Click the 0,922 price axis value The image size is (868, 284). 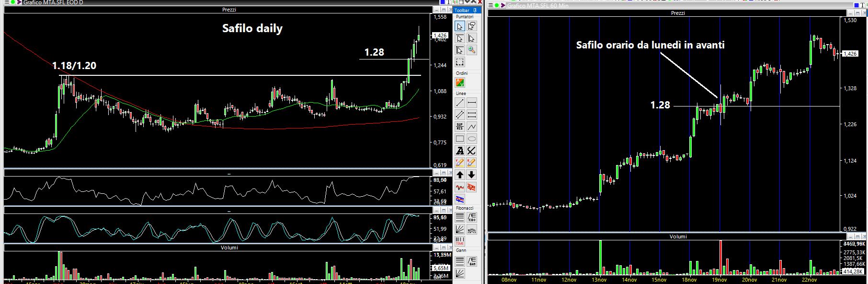click(850, 229)
